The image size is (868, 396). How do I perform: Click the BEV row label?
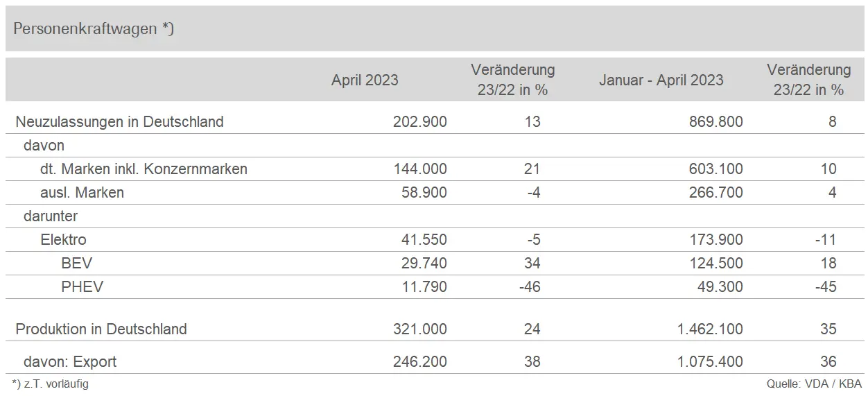(76, 264)
